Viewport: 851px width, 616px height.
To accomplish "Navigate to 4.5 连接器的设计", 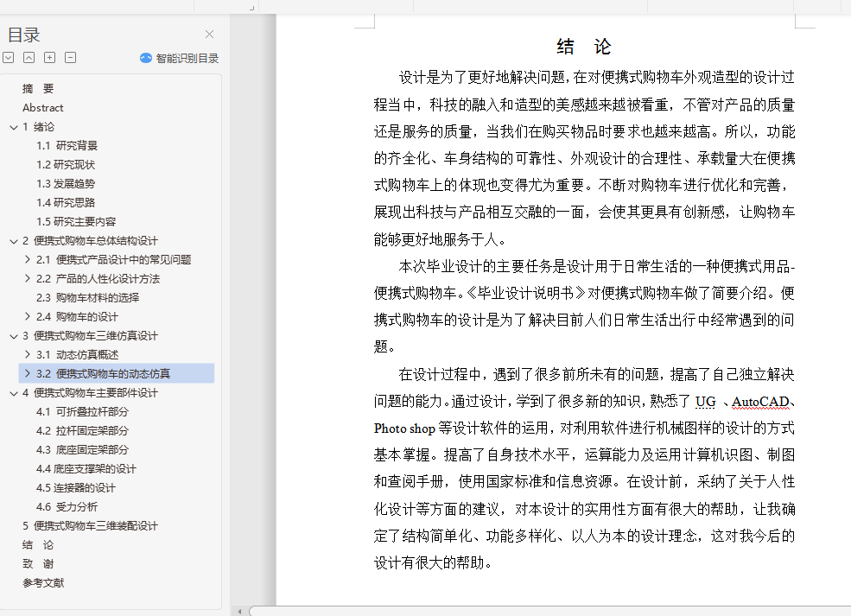I will [75, 487].
